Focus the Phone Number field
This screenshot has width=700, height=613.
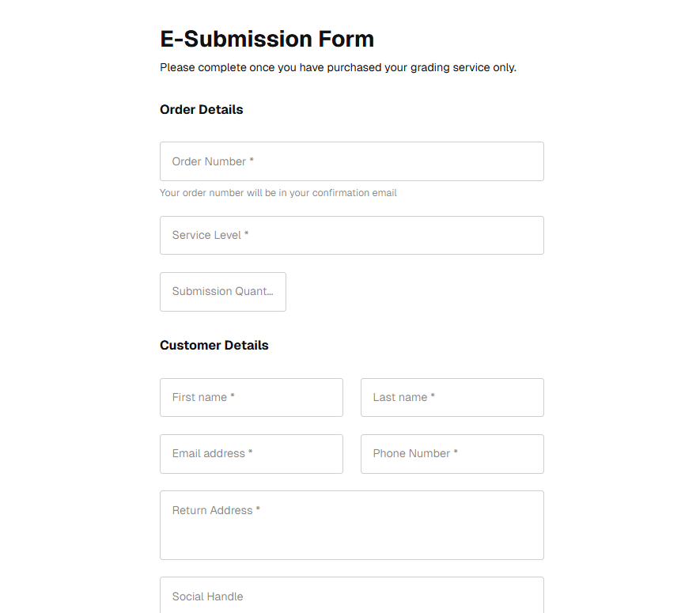[452, 454]
